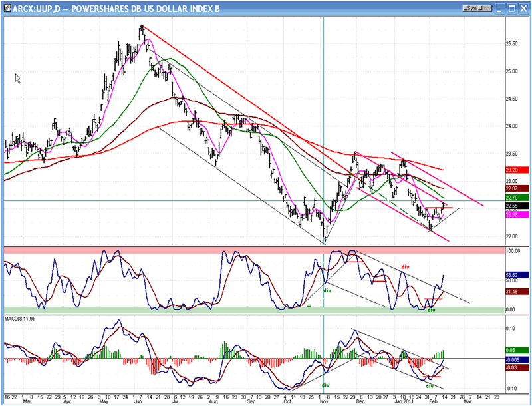The image size is (532, 406).
Task: Click the chart window icon in title bar
Action: tap(6, 7)
